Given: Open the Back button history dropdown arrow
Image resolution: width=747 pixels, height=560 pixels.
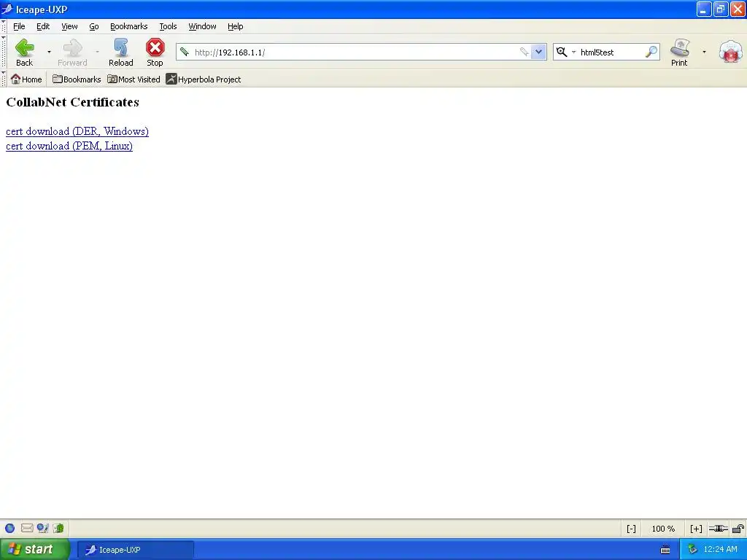Looking at the screenshot, I should (49, 52).
